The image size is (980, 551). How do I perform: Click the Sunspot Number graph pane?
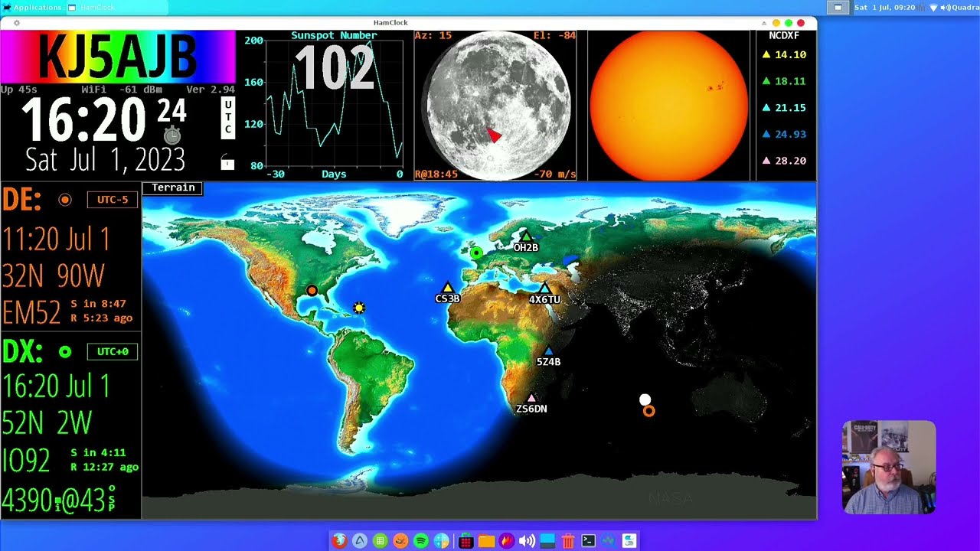click(x=323, y=106)
